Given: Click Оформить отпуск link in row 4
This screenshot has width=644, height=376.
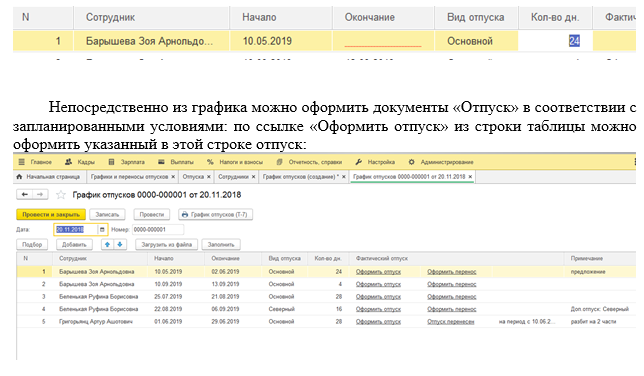Looking at the screenshot, I should [378, 309].
